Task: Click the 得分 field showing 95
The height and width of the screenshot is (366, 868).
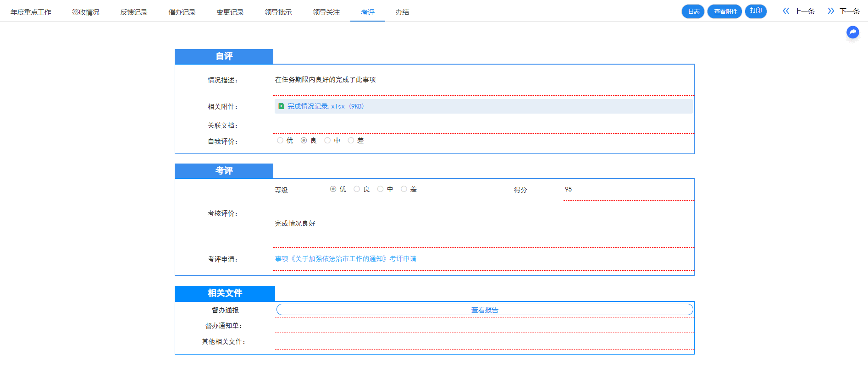Action: point(629,190)
